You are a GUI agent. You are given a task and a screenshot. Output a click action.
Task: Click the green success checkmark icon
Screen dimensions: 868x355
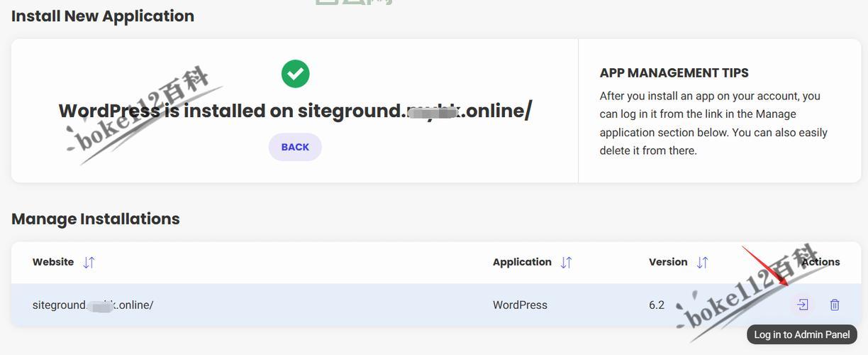[295, 74]
